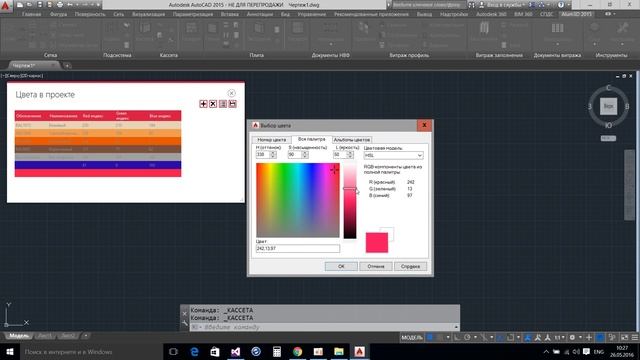
Task: Open Calculator from taskbar
Action: pos(277,351)
